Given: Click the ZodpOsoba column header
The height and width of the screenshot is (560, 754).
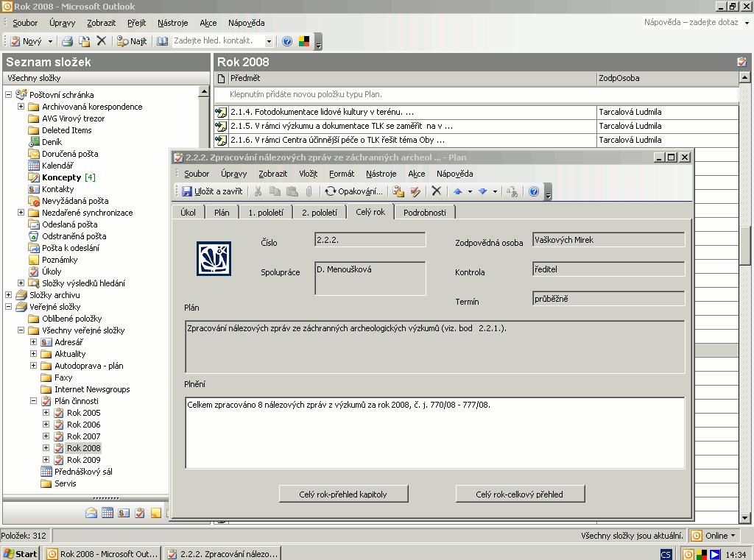Looking at the screenshot, I should coord(667,78).
